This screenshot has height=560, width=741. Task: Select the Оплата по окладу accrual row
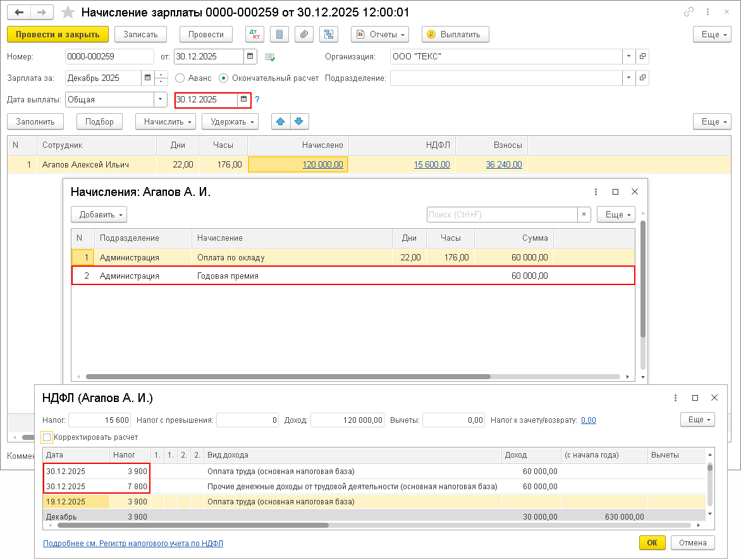(353, 257)
